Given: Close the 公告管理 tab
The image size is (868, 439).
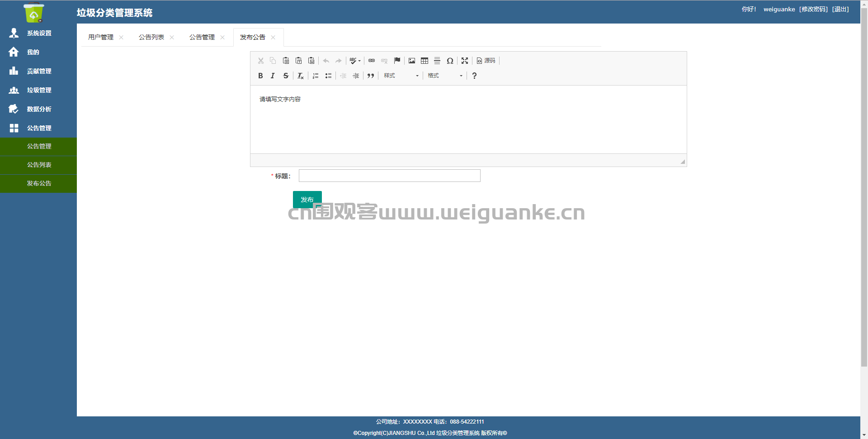Looking at the screenshot, I should click(x=222, y=38).
